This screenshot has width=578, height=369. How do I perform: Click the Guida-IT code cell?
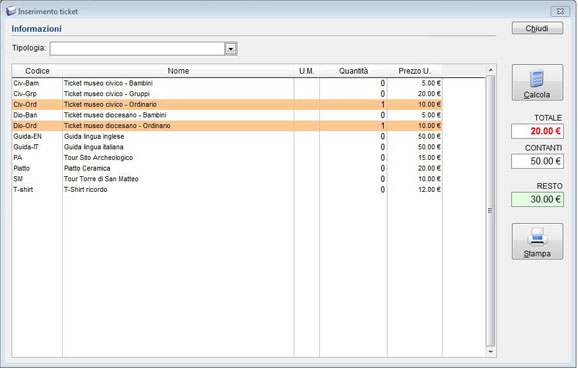click(x=37, y=147)
